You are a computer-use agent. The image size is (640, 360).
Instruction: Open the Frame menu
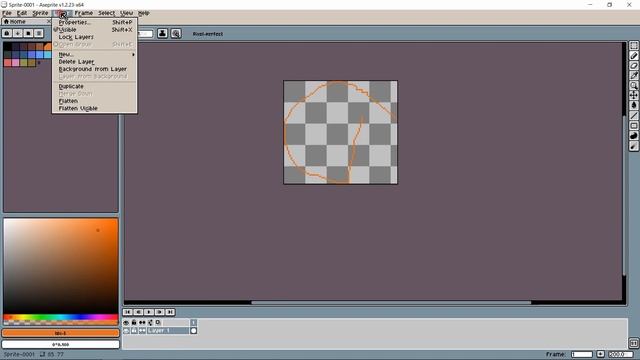pos(84,13)
